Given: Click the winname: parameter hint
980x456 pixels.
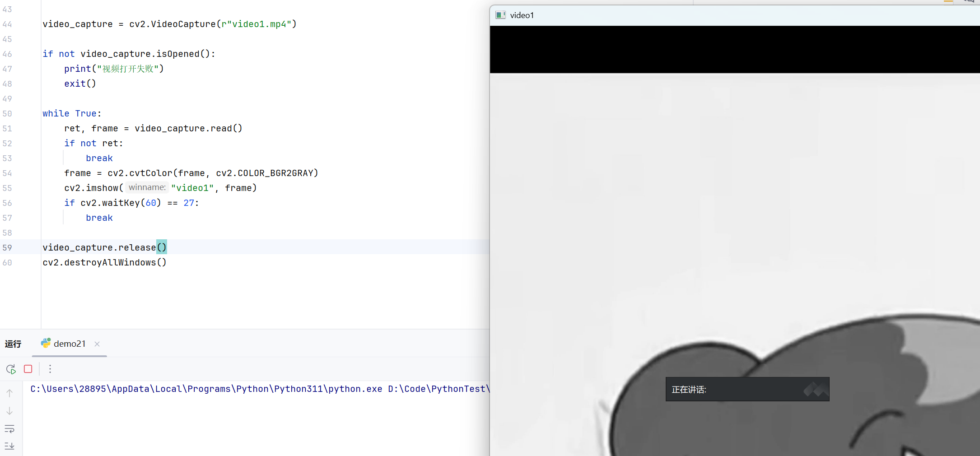Looking at the screenshot, I should tap(147, 187).
